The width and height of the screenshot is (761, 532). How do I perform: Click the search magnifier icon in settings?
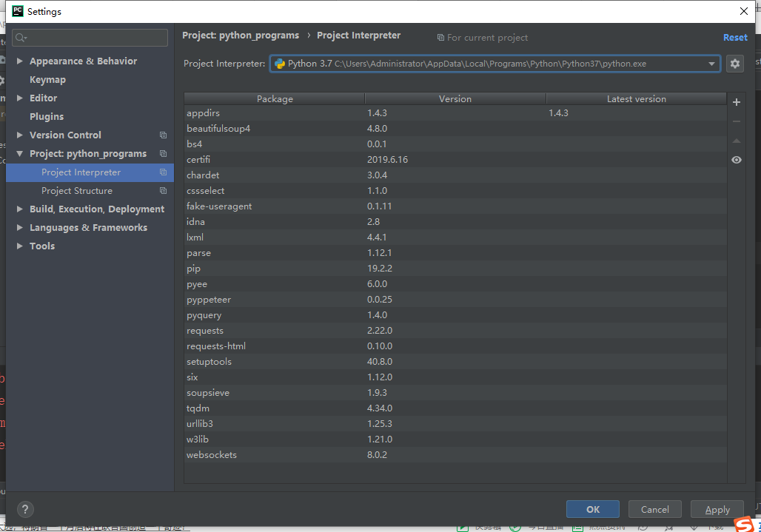coord(21,38)
